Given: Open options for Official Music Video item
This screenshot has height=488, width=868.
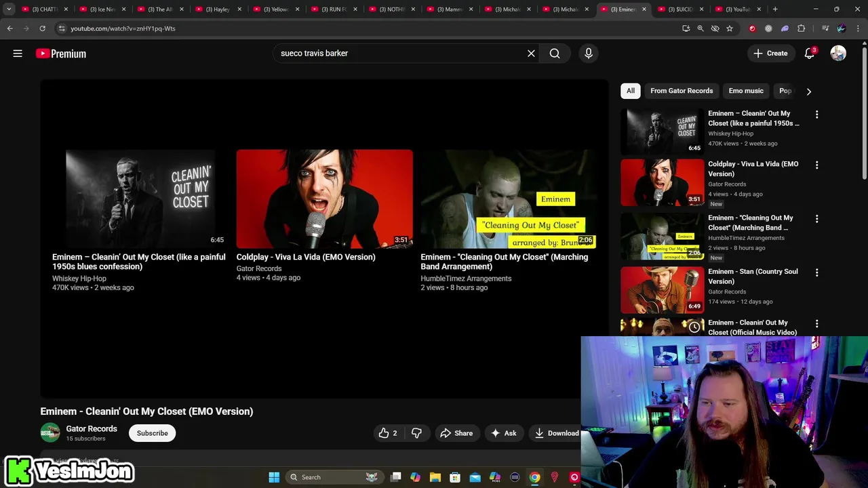Looking at the screenshot, I should click(x=816, y=324).
